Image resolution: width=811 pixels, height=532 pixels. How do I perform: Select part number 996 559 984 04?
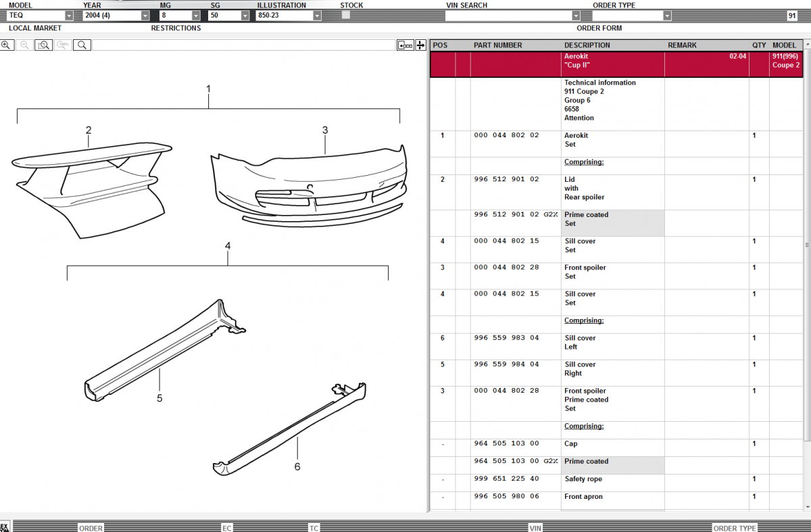click(x=507, y=364)
